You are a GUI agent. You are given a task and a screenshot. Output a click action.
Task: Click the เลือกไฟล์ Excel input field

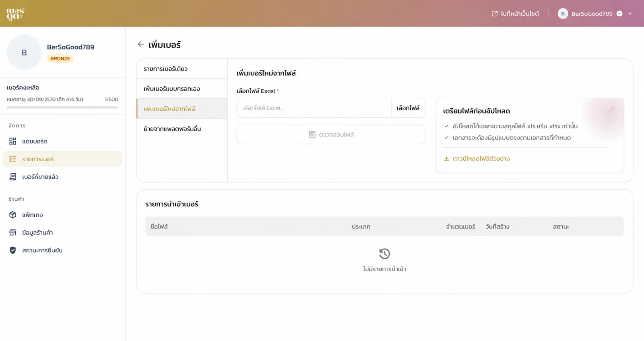(314, 108)
